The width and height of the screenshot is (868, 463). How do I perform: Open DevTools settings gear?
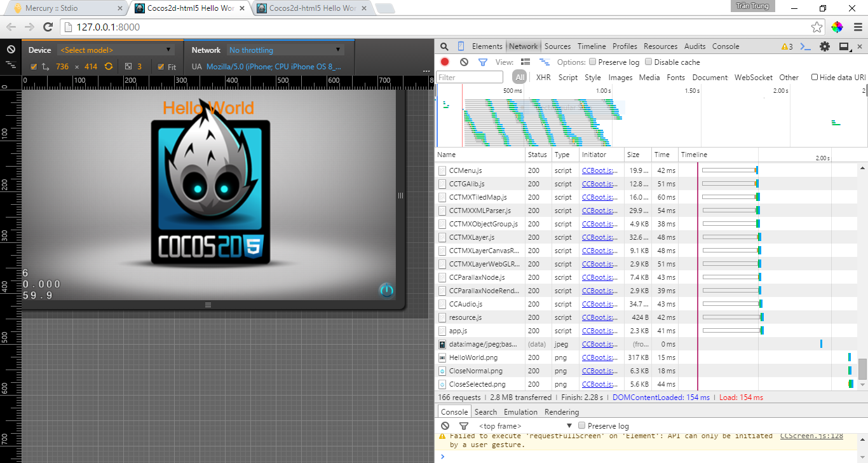[825, 46]
